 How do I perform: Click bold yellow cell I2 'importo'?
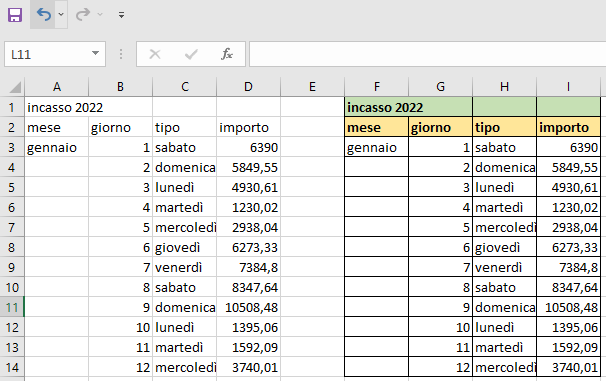click(568, 127)
